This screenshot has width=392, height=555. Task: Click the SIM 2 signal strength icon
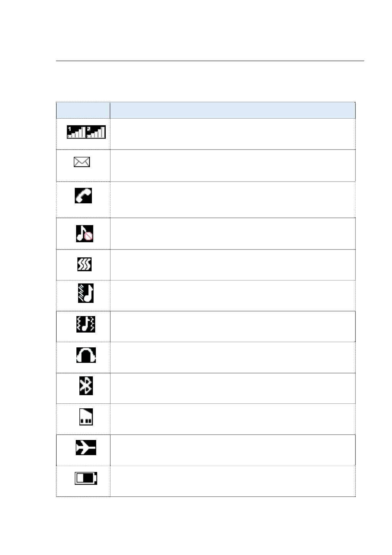coord(96,132)
